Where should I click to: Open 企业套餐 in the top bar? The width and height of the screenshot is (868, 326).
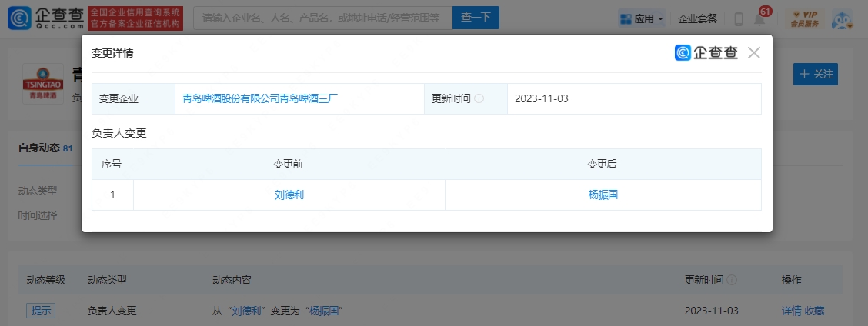point(697,18)
